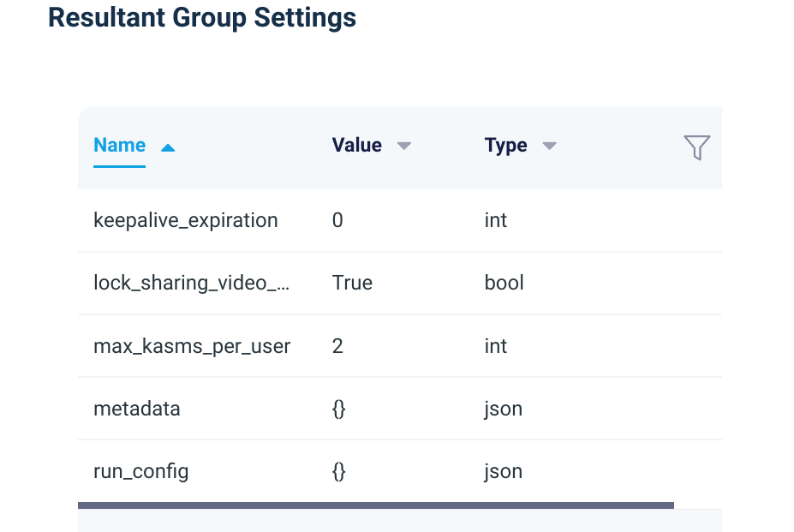Open the table filter options
Image resolution: width=794 pixels, height=532 pixels.
pyautogui.click(x=696, y=146)
